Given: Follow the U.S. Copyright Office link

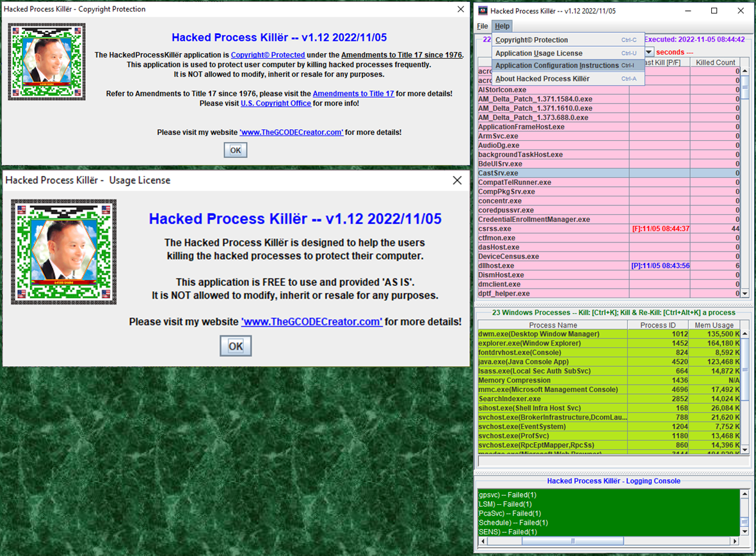Looking at the screenshot, I should [276, 103].
